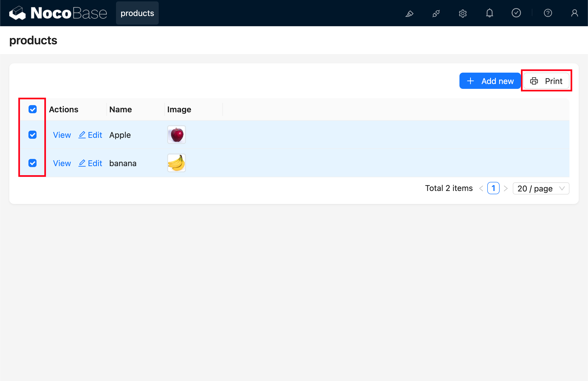Open the Apple image thumbnail

click(x=176, y=135)
